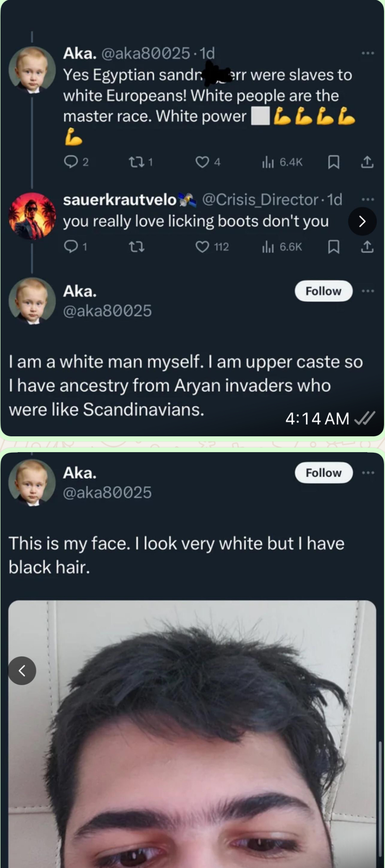Image resolution: width=385 pixels, height=868 pixels.
Task: Click Follow on the lower Aka post
Action: point(324,473)
